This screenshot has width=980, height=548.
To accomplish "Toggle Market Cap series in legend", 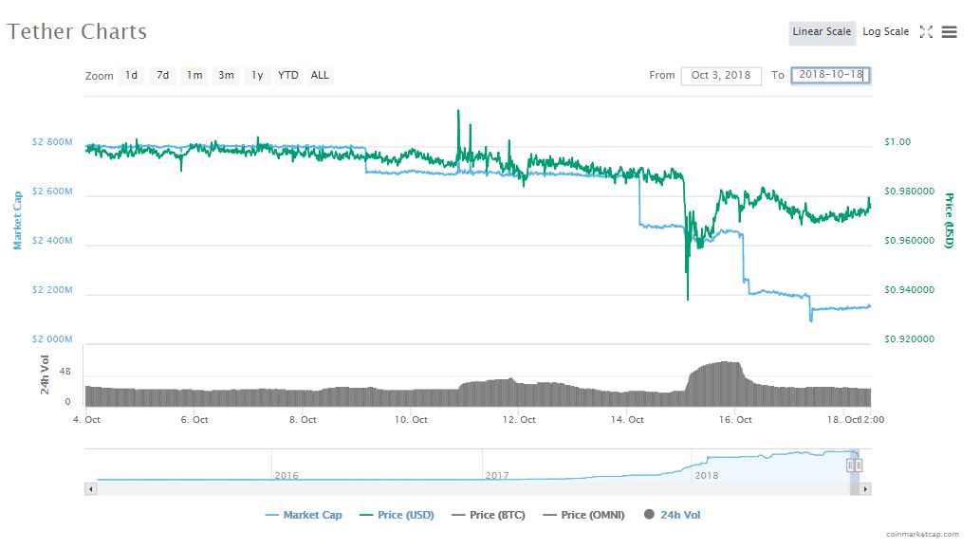I will coord(304,515).
